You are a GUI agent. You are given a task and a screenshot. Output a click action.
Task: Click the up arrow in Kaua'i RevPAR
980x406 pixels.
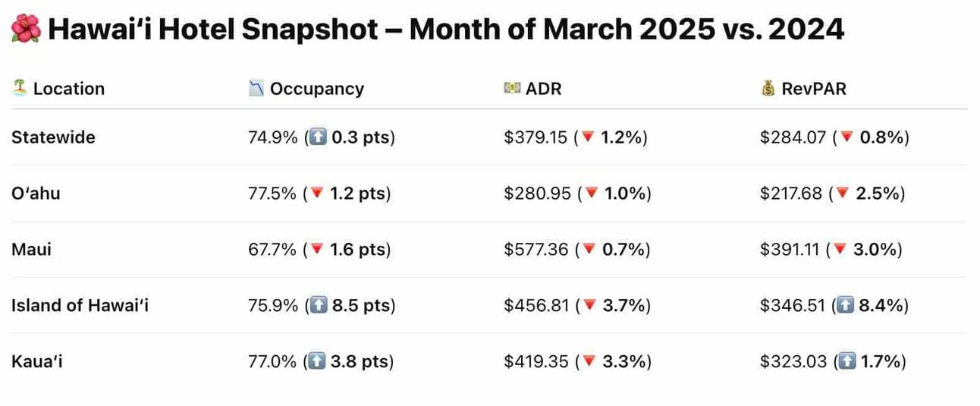846,361
